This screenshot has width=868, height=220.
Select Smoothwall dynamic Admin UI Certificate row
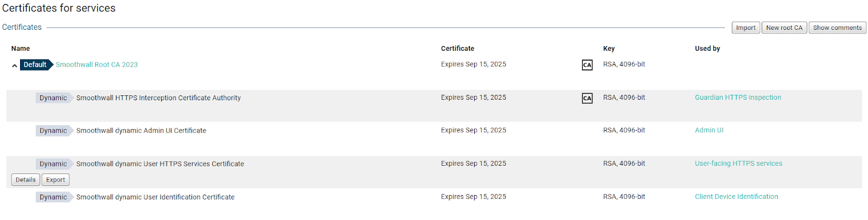click(x=141, y=131)
